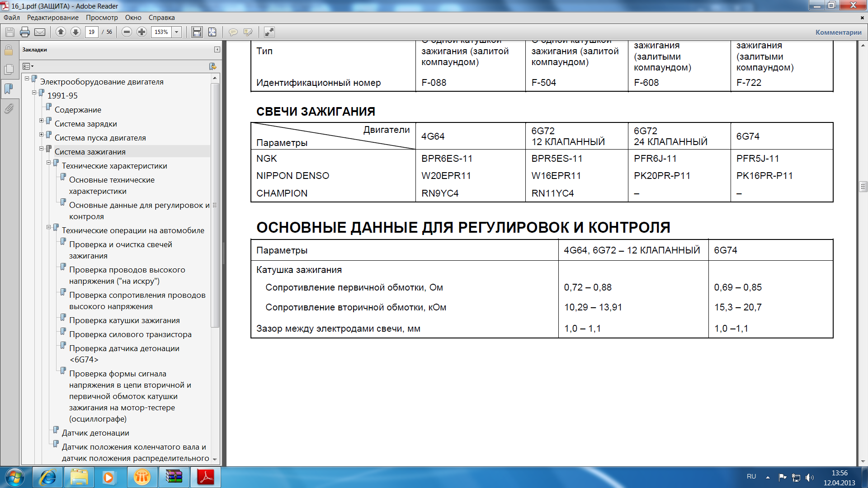The height and width of the screenshot is (488, 868).
Task: Go to next page arrow icon
Action: pos(76,32)
